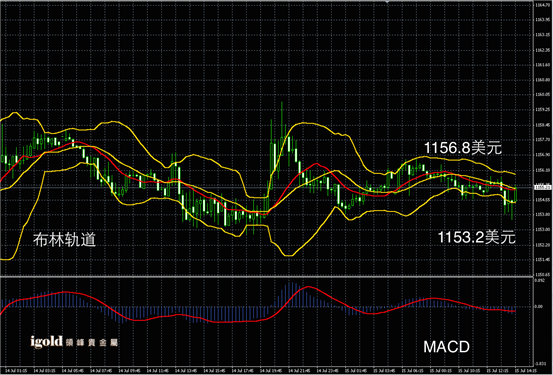This screenshot has width=553, height=375.
Task: Click the 1156.8美元 resistance label
Action: [462, 147]
